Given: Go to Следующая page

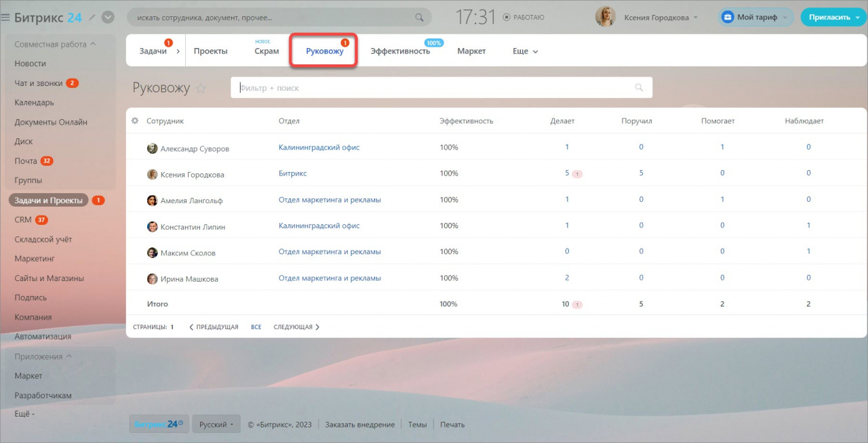Looking at the screenshot, I should point(296,327).
